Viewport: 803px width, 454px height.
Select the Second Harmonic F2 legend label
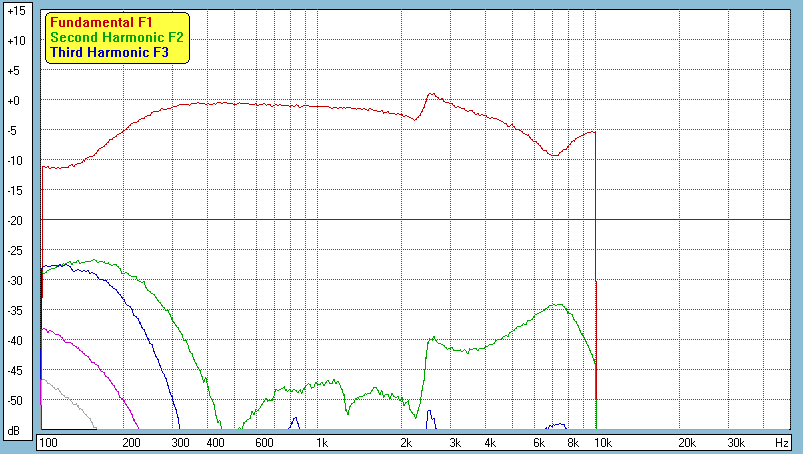point(109,37)
